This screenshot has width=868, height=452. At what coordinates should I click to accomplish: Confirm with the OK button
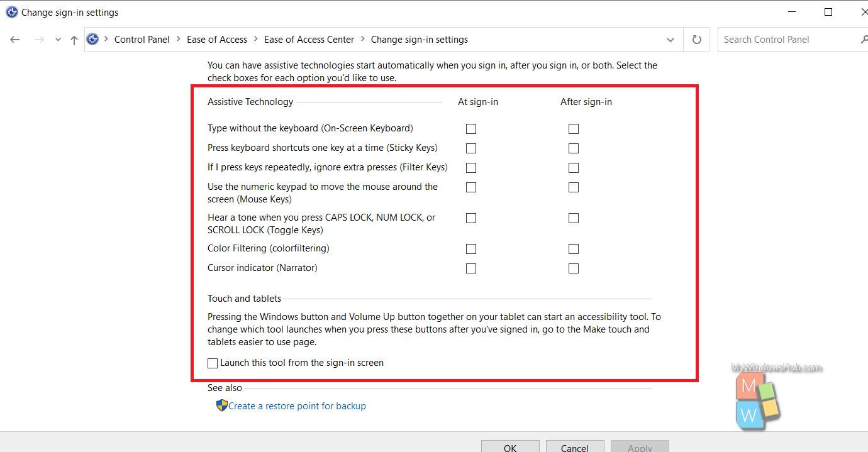point(510,446)
